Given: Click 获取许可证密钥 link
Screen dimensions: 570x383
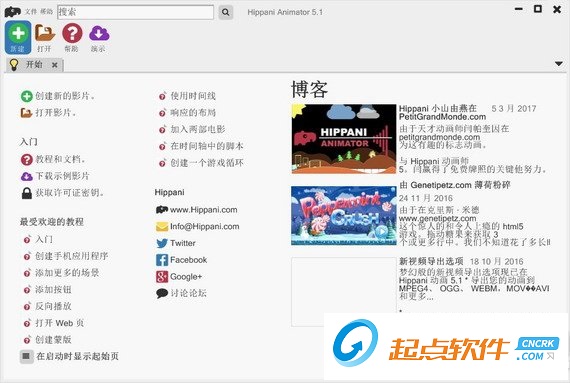Looking at the screenshot, I should point(69,193).
